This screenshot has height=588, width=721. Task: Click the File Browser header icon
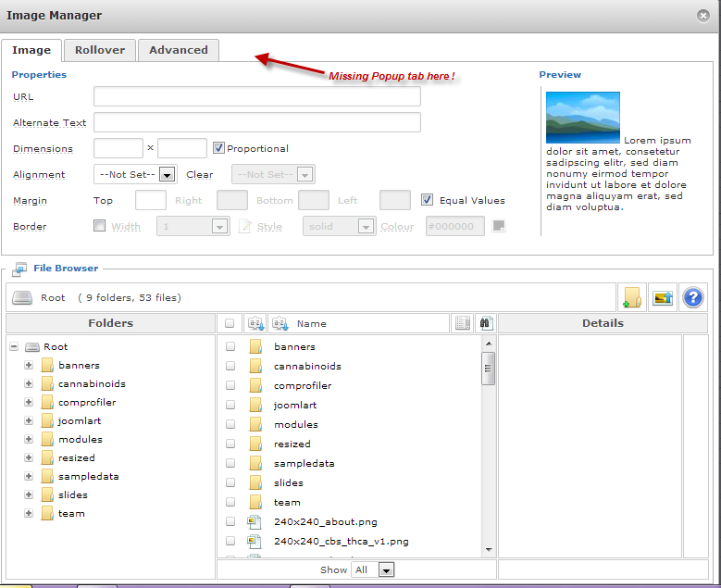coord(19,269)
